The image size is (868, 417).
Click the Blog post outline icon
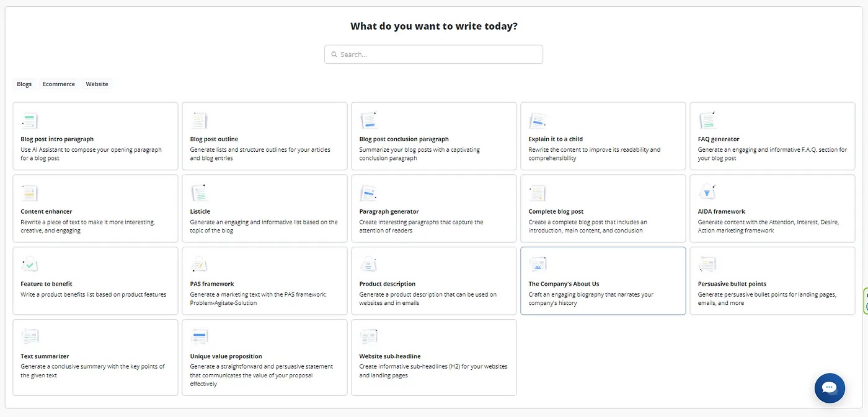(198, 121)
